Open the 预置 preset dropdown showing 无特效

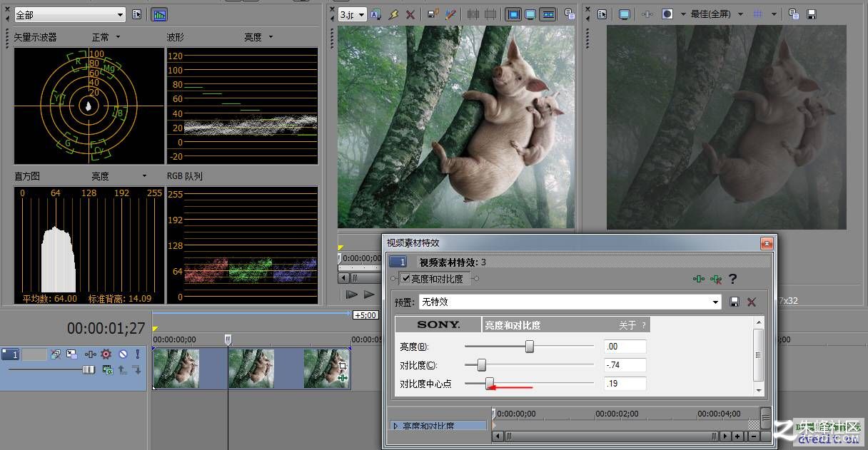(570, 302)
